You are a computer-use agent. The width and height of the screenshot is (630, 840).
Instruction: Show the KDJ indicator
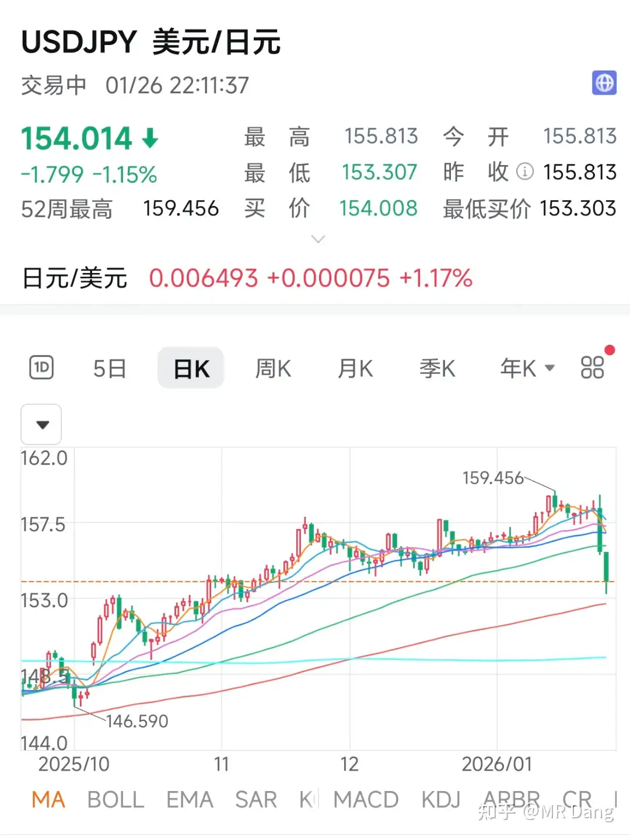tap(440, 799)
